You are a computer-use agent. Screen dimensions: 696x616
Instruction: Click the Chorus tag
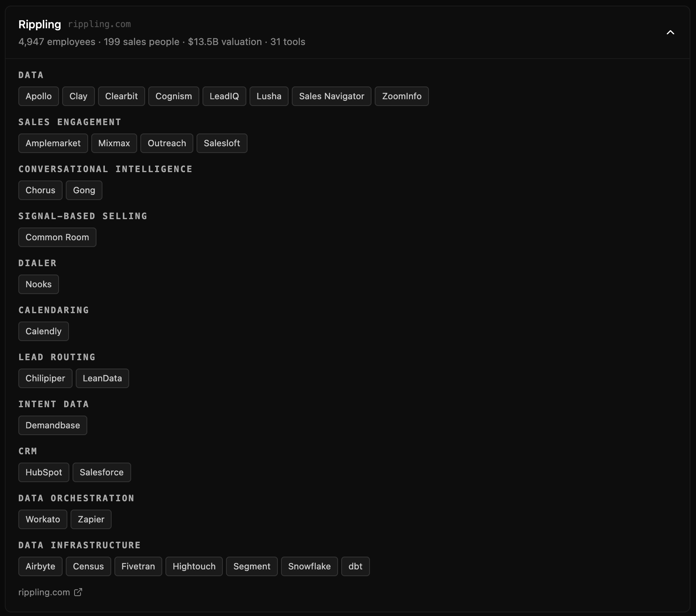click(40, 190)
